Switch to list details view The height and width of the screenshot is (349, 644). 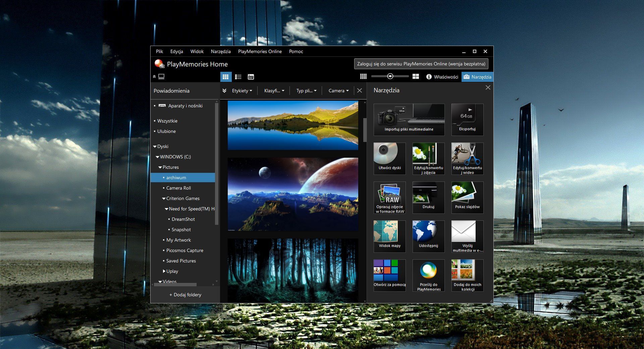[x=238, y=77]
